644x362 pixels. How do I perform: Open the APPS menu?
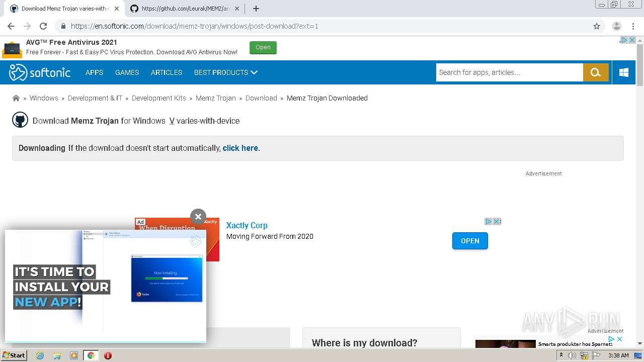click(94, 72)
